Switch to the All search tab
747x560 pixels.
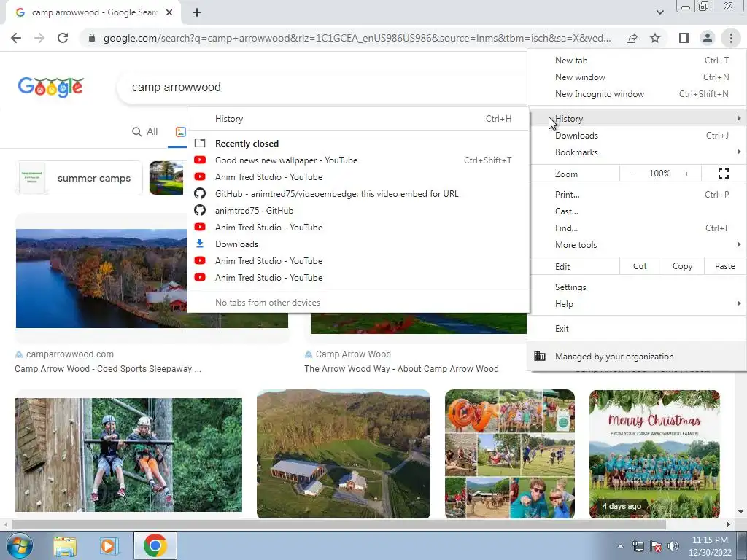[x=145, y=131]
